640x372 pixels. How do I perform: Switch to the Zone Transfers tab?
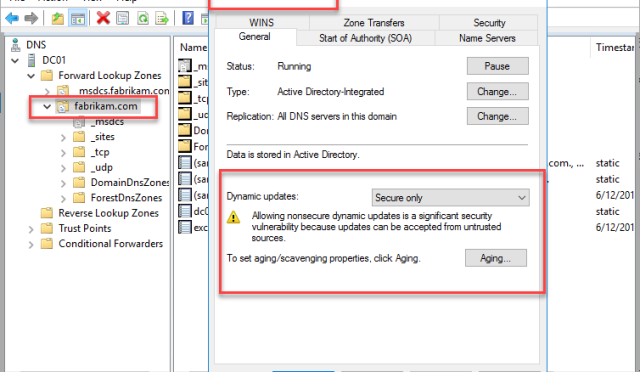[374, 22]
